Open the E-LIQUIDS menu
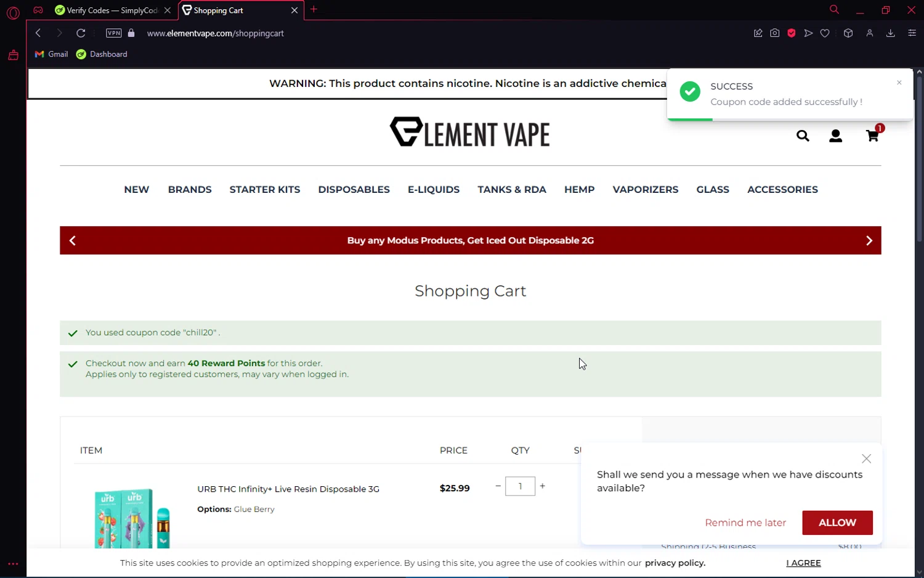 coord(434,190)
